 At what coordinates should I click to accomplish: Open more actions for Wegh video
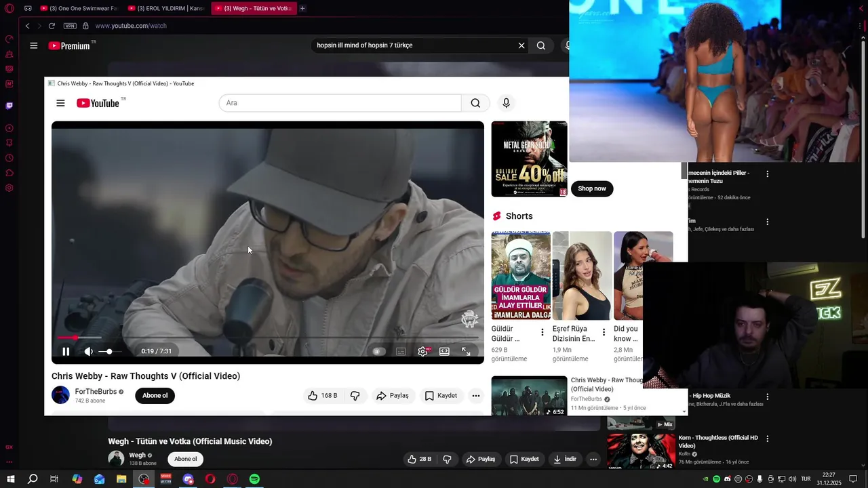[x=593, y=459]
